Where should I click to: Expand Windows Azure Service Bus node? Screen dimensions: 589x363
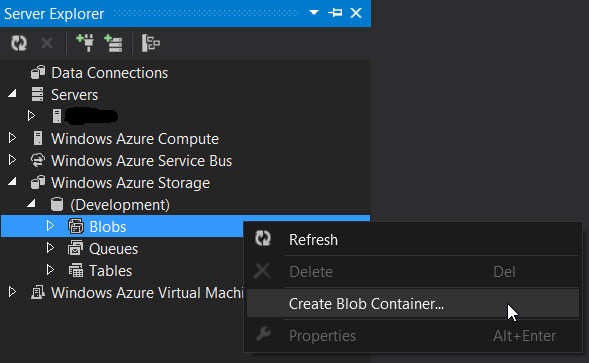coord(12,160)
